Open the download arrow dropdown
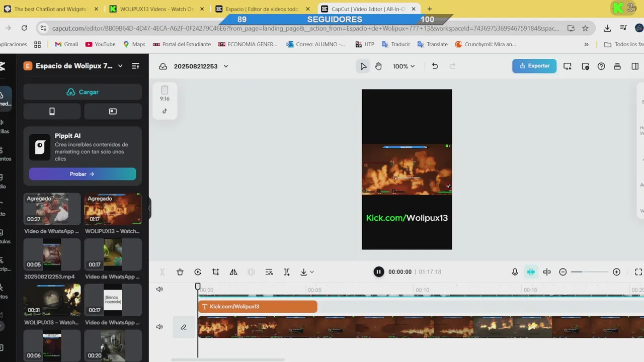The height and width of the screenshot is (362, 644). coord(306,272)
